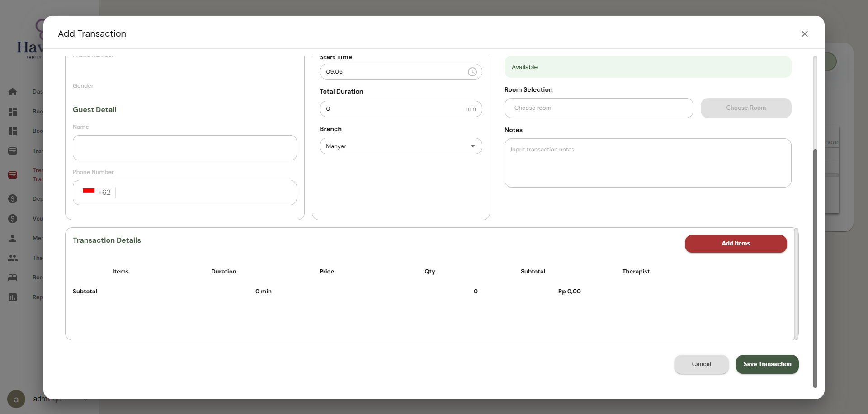This screenshot has width=868, height=414.
Task: Expand the Branch dropdown arrow
Action: [x=472, y=146]
